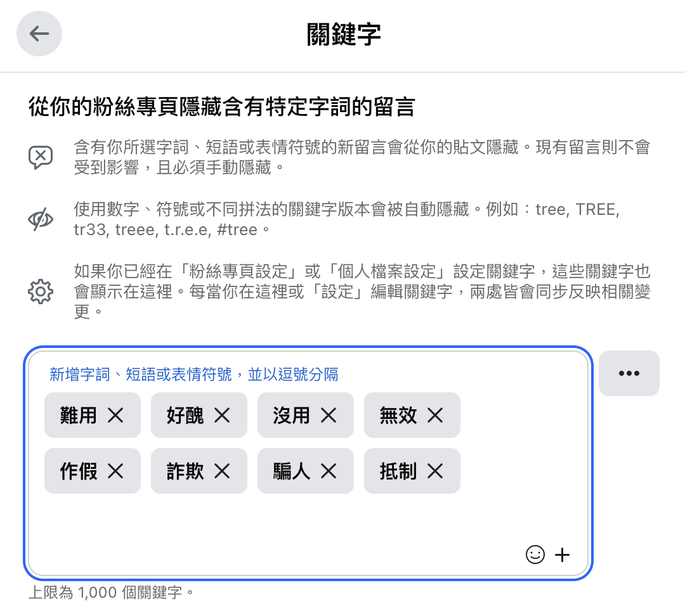The image size is (685, 616).
Task: Remove the 無效 keyword chip
Action: [436, 415]
